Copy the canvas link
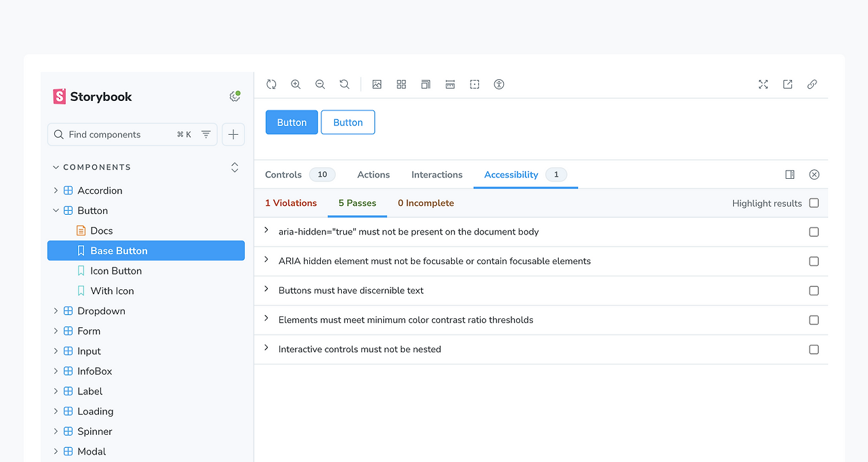The height and width of the screenshot is (462, 868). 812,84
